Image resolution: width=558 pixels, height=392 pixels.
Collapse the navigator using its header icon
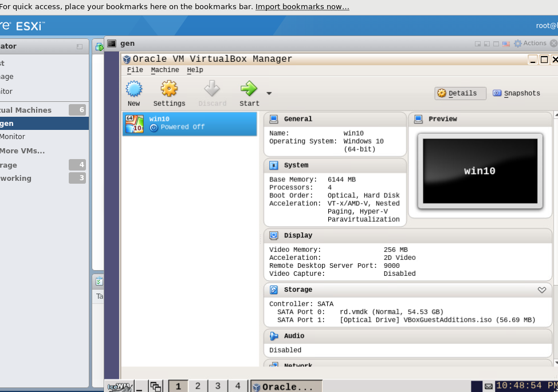coord(80,46)
